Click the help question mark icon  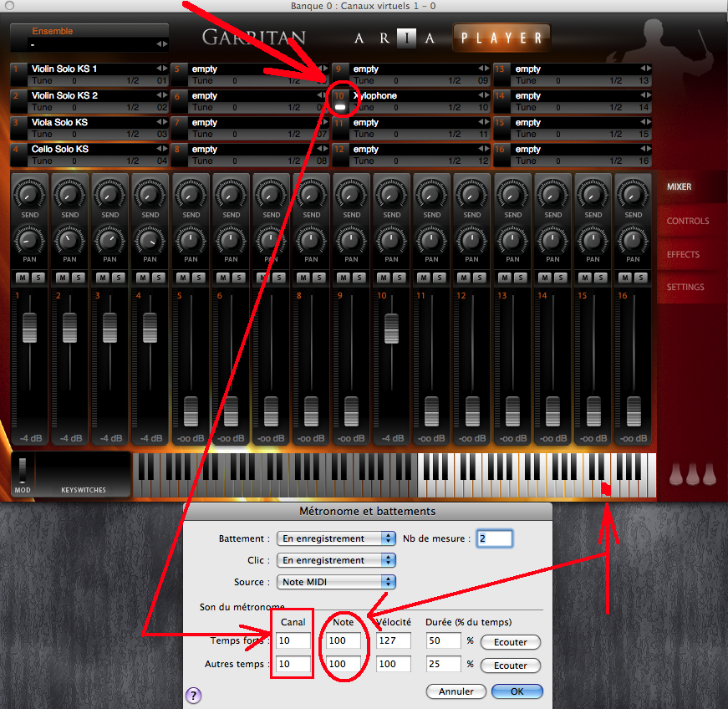(193, 696)
